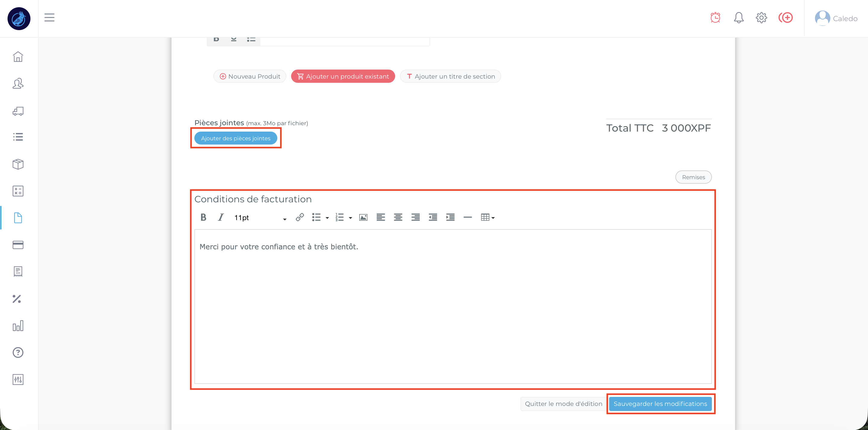This screenshot has width=868, height=430.
Task: Open notifications bell
Action: (x=738, y=17)
